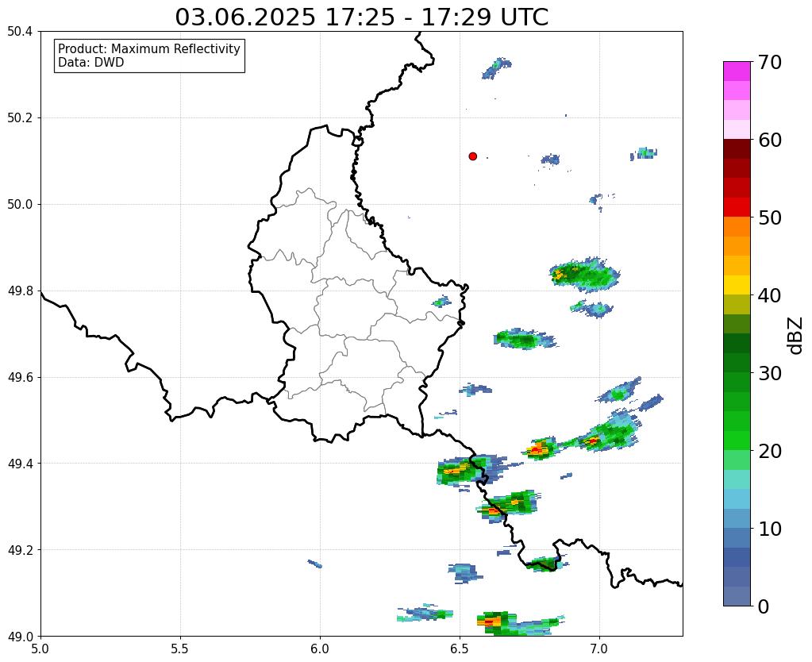Screen dimensions: 812x662
Task: Click the 6.5 longitude axis label
Action: tap(460, 649)
